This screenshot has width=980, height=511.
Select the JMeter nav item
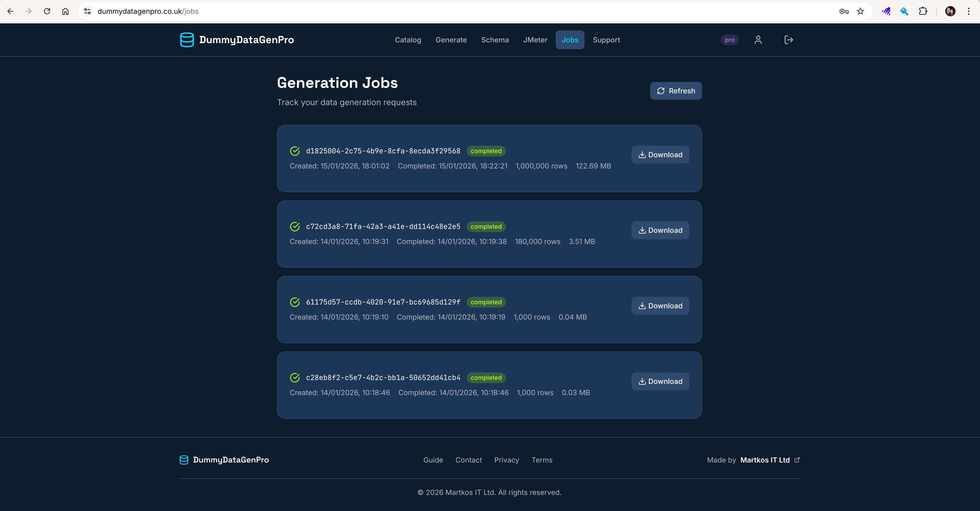(535, 40)
